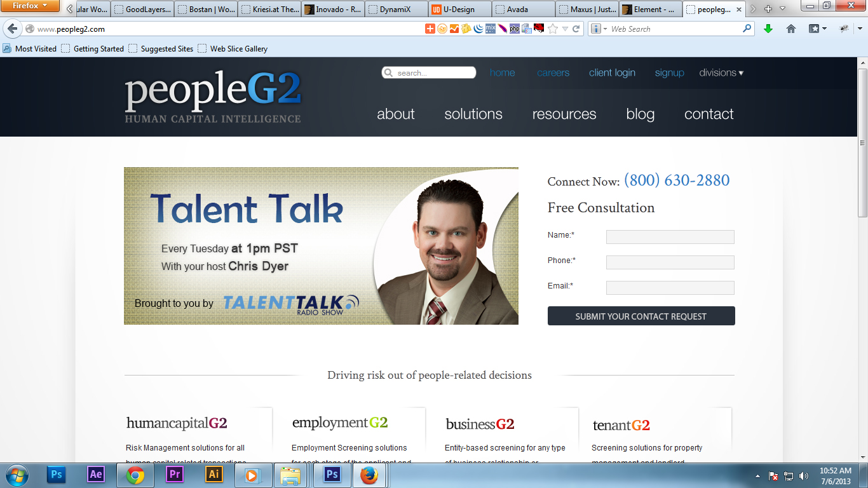Click the php addon icon in address bar
This screenshot has width=868, height=488.
tap(515, 29)
